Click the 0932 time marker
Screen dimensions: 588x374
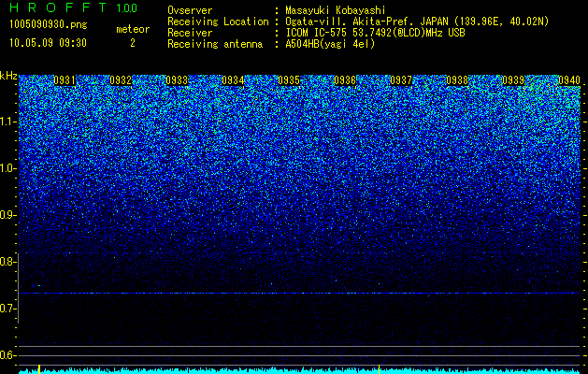click(x=121, y=80)
